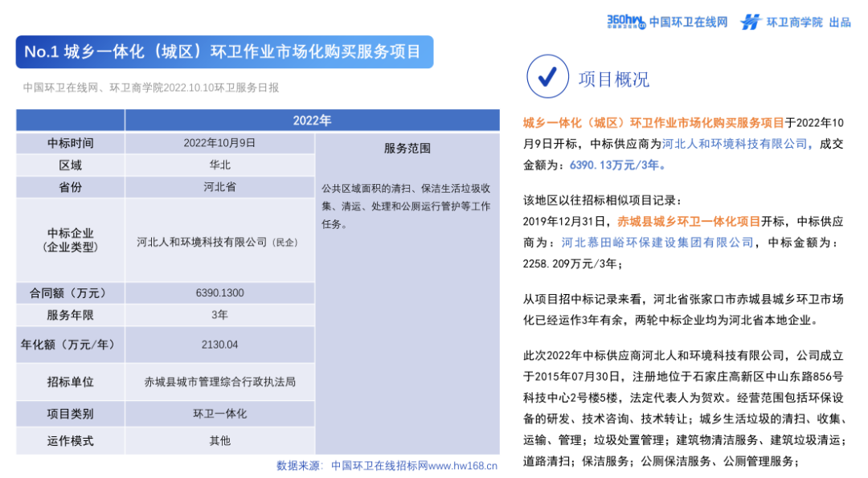Select 河北人和环境科技有限公司（民企）table cell
868x478 pixels.
(219, 242)
